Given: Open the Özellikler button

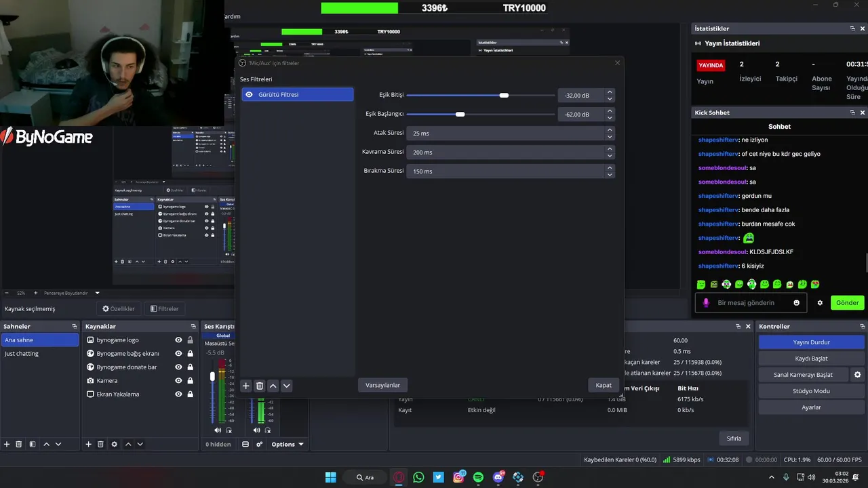Looking at the screenshot, I should (x=119, y=309).
